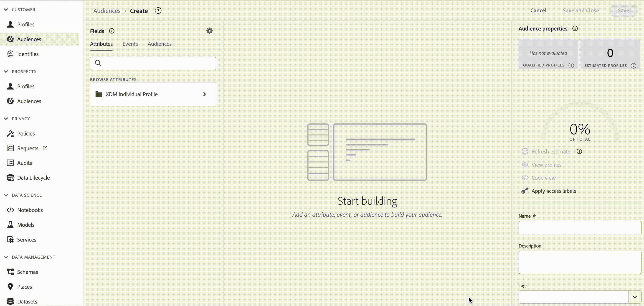Switch to the Events tab

[130, 44]
